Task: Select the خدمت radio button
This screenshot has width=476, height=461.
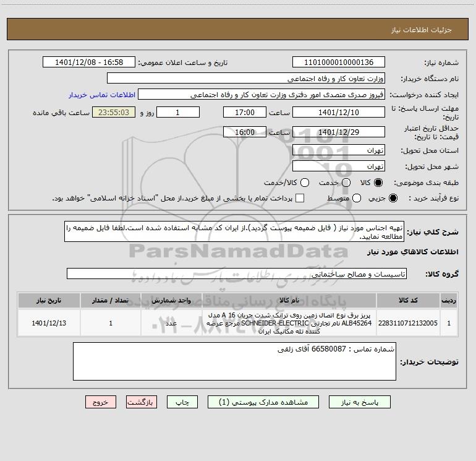Action: click(346, 183)
